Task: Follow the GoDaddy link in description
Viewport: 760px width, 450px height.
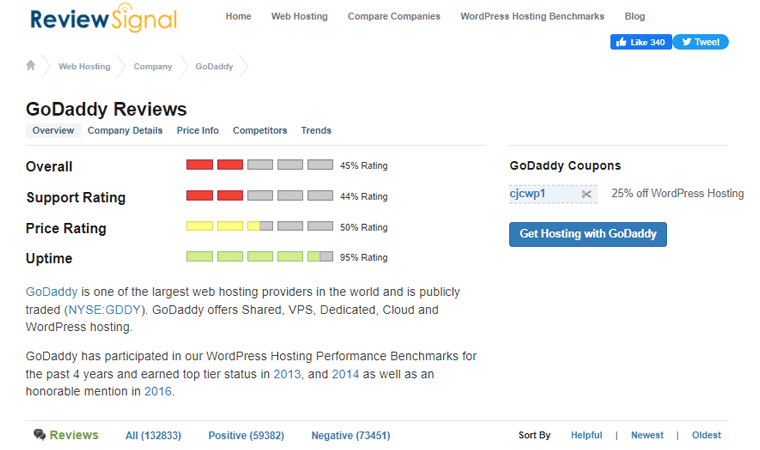Action: [x=51, y=292]
